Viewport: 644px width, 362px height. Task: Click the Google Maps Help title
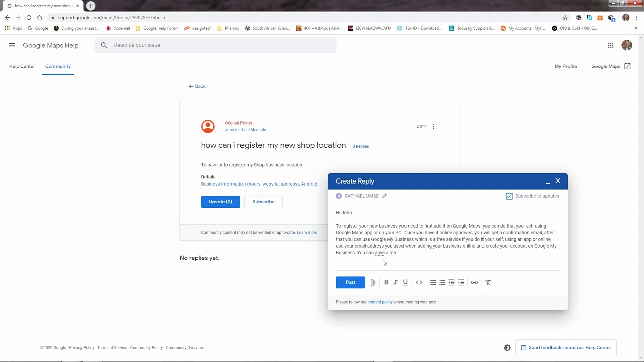[51, 45]
